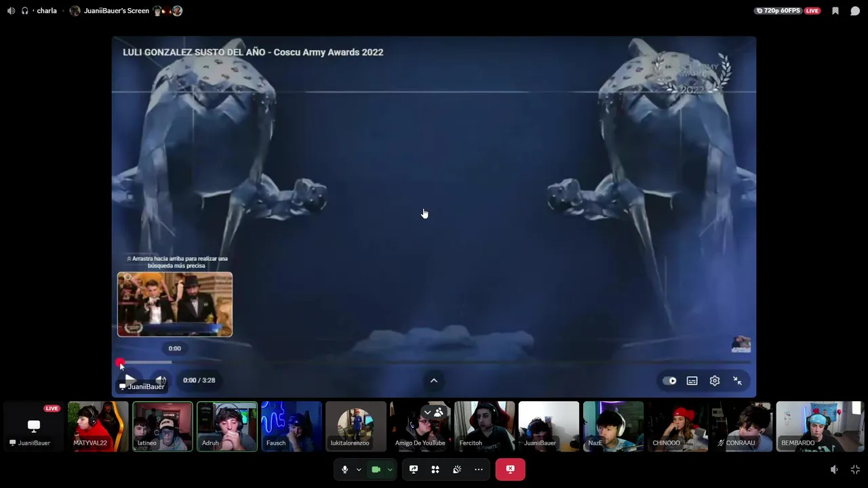Collapse the participants strip with the chevron
Viewport: 868px width, 488px height.
pyautogui.click(x=427, y=412)
